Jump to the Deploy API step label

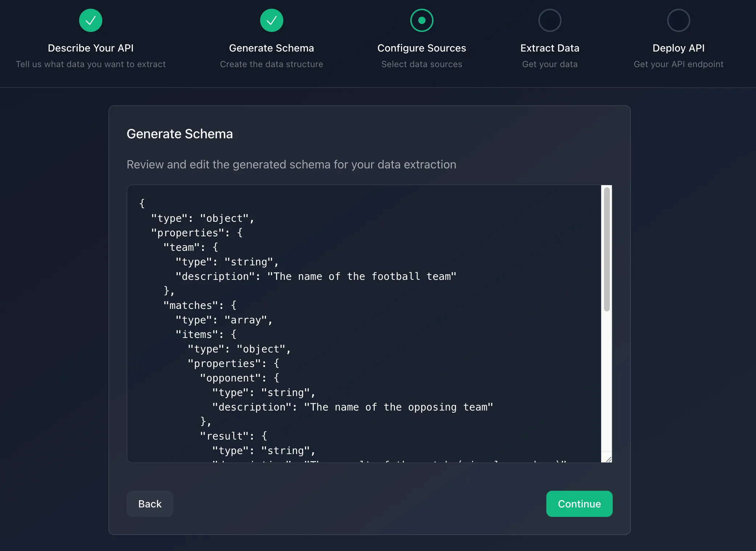point(678,48)
